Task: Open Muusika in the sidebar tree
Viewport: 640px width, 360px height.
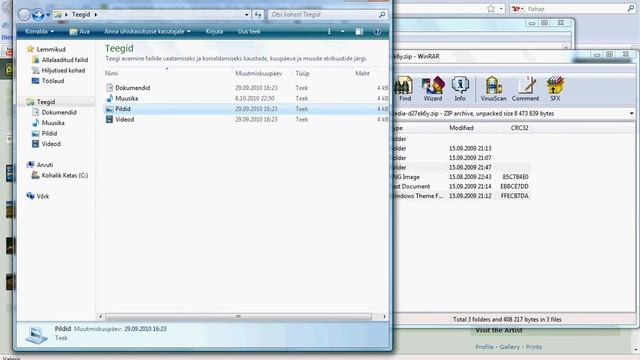Action: (x=48, y=123)
